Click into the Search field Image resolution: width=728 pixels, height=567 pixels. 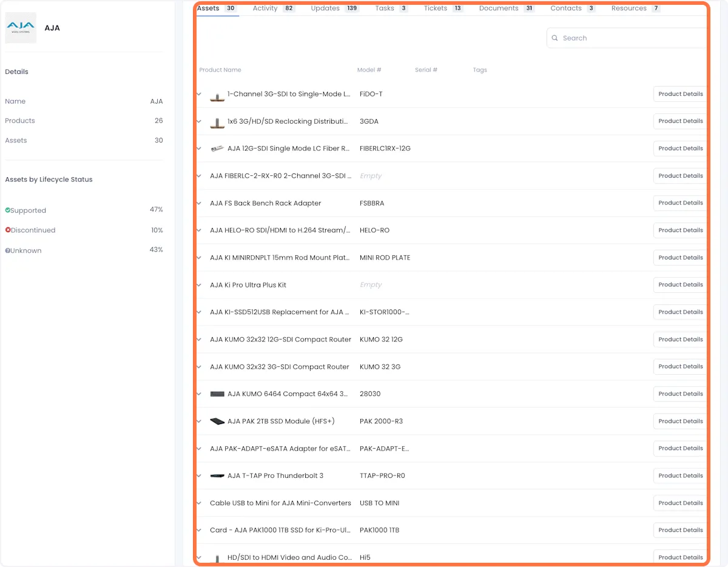628,38
